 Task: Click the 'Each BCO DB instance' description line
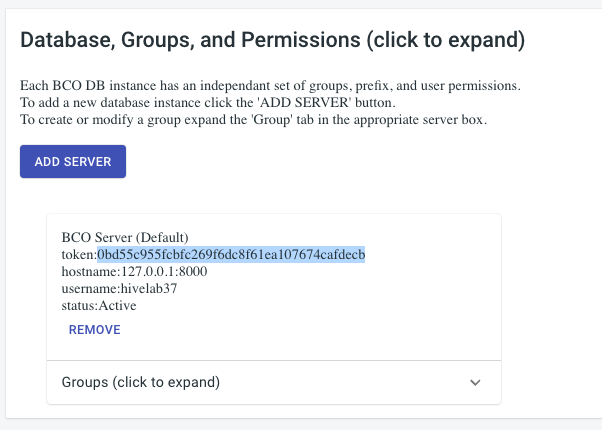[270, 85]
